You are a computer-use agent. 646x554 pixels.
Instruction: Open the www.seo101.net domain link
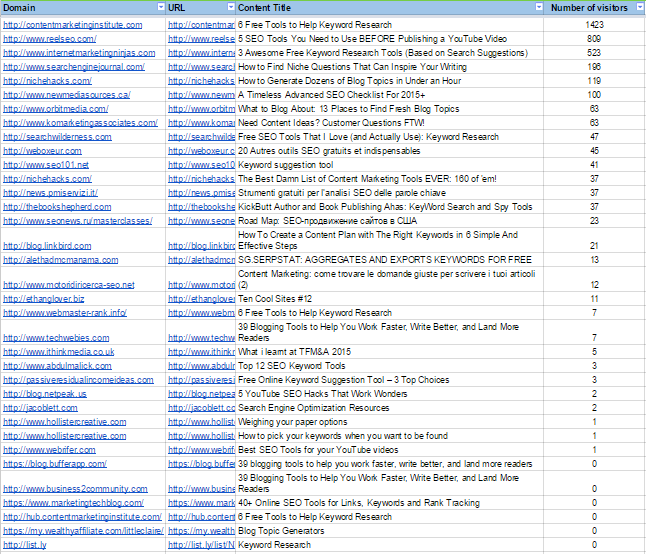click(46, 165)
